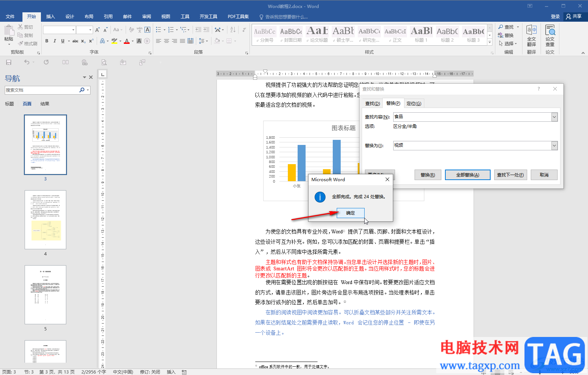This screenshot has height=375, width=588.
Task: Toggle justify paragraph alignment
Action: (x=182, y=41)
